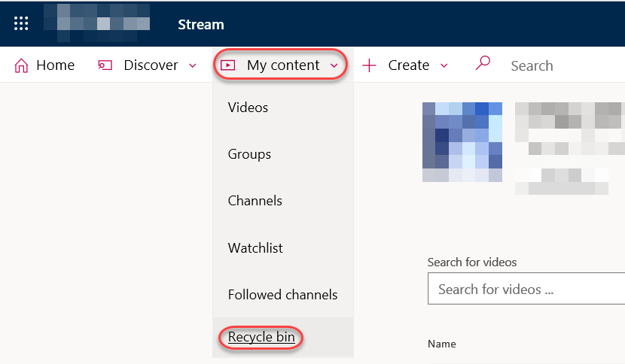Click the Name column header

coord(441,344)
